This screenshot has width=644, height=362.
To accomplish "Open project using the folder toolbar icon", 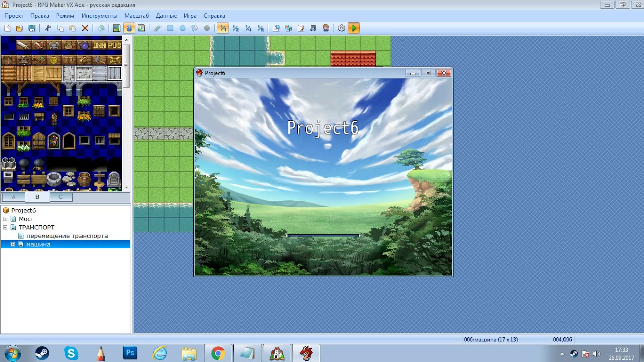I will (x=19, y=28).
